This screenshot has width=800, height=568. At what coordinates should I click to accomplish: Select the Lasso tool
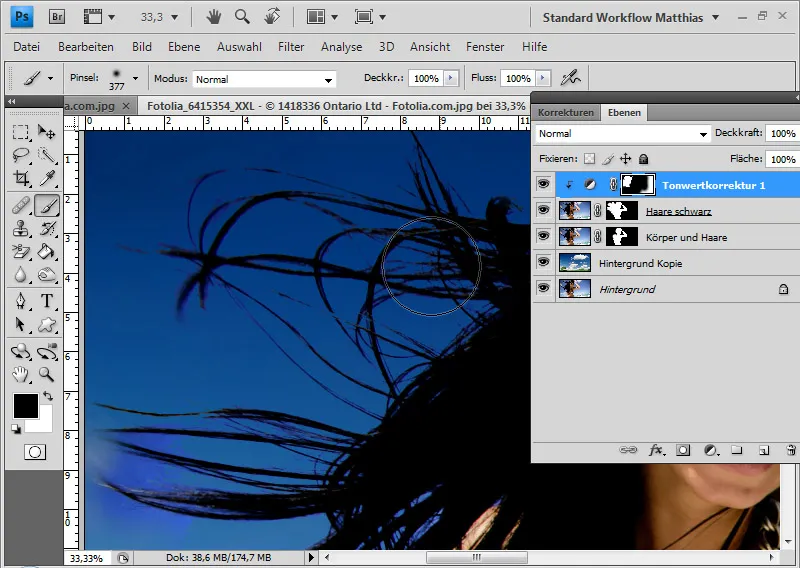pyautogui.click(x=21, y=155)
